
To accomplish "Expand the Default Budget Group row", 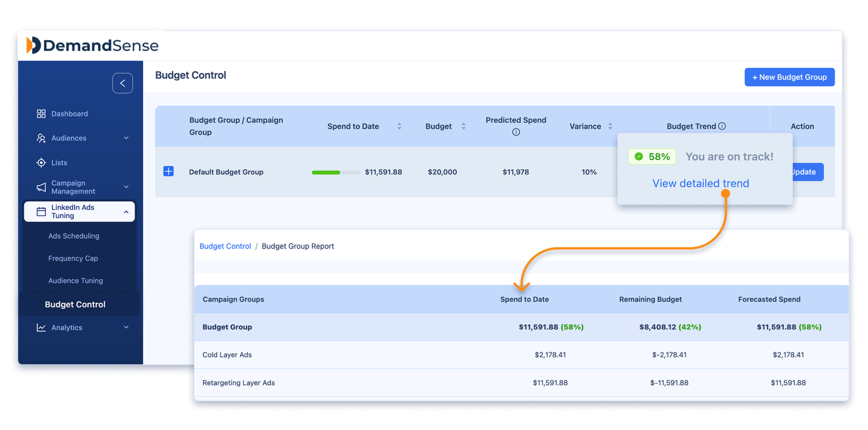I will pyautogui.click(x=168, y=171).
